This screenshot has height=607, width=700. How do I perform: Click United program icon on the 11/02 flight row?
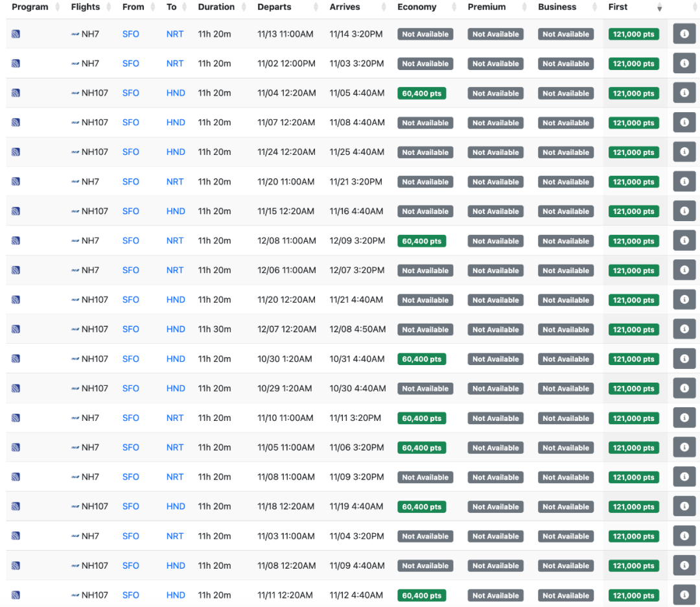16,64
